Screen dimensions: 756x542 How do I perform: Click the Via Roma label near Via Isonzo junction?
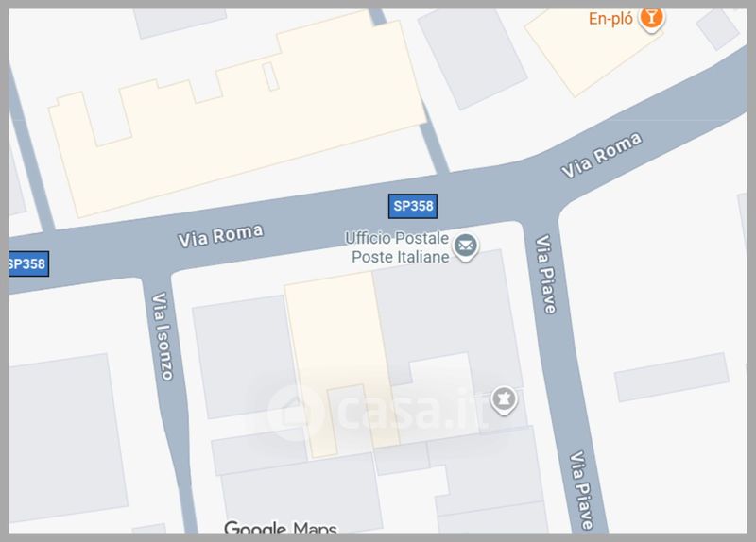[220, 235]
